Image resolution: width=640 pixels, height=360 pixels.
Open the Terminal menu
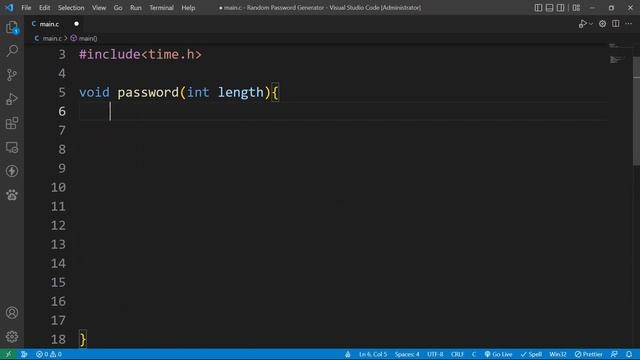(161, 8)
